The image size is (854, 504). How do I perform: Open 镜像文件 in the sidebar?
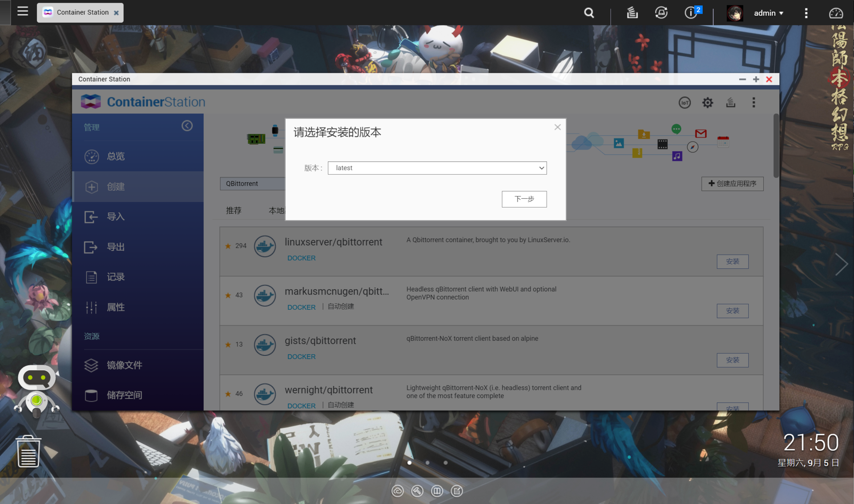(125, 365)
